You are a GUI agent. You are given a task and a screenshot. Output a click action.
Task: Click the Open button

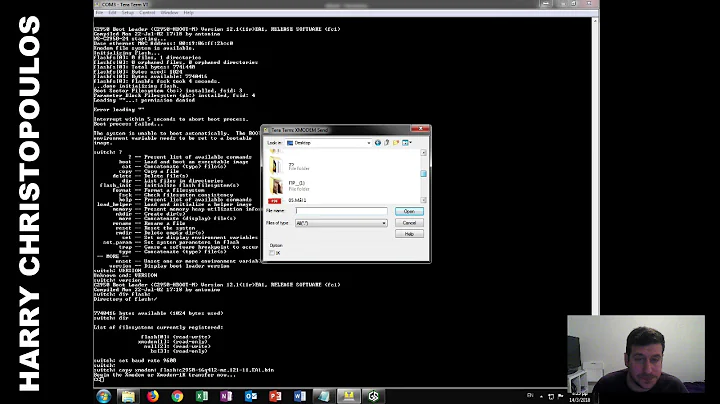[409, 211]
